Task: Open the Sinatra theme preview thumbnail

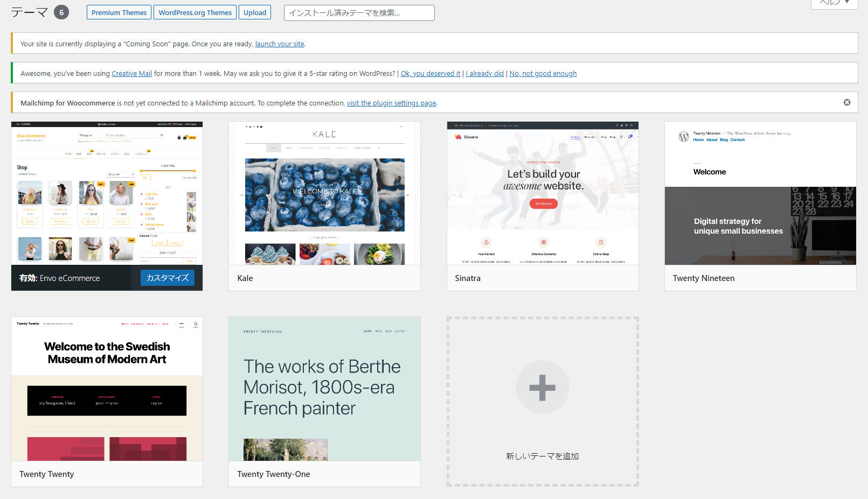Action: coord(543,193)
